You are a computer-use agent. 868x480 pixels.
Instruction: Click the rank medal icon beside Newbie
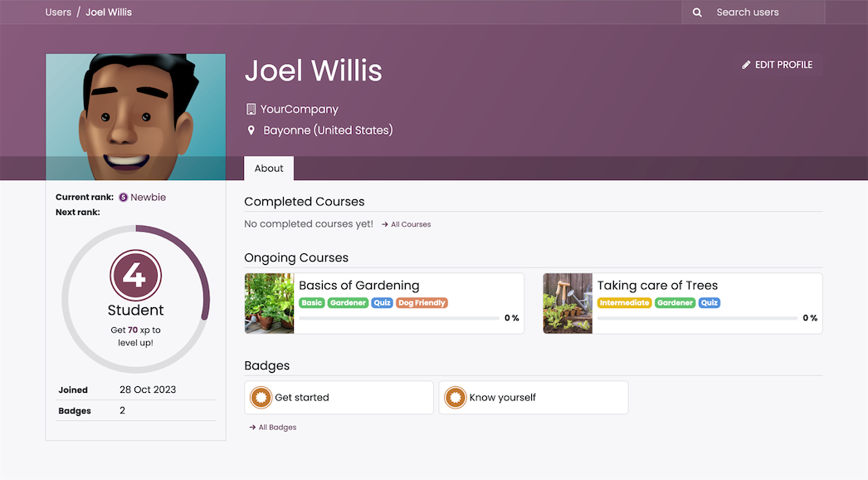tap(122, 197)
